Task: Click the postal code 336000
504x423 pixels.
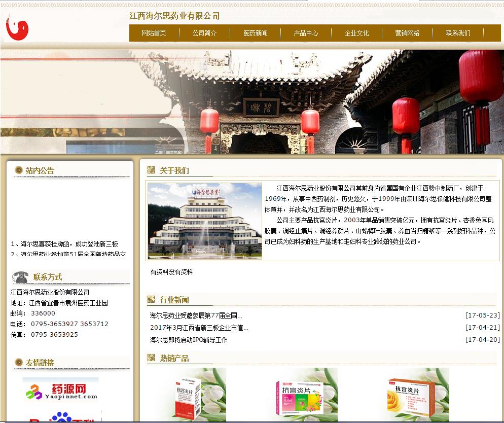Action: [43, 313]
